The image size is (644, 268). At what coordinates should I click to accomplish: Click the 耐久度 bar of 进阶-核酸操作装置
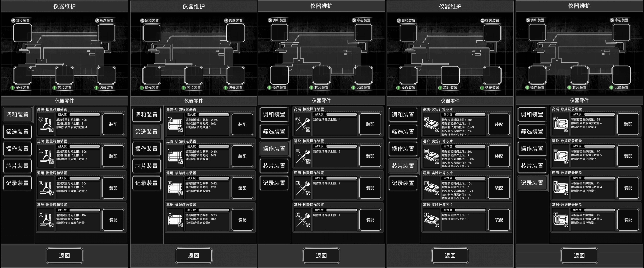tap(341, 146)
